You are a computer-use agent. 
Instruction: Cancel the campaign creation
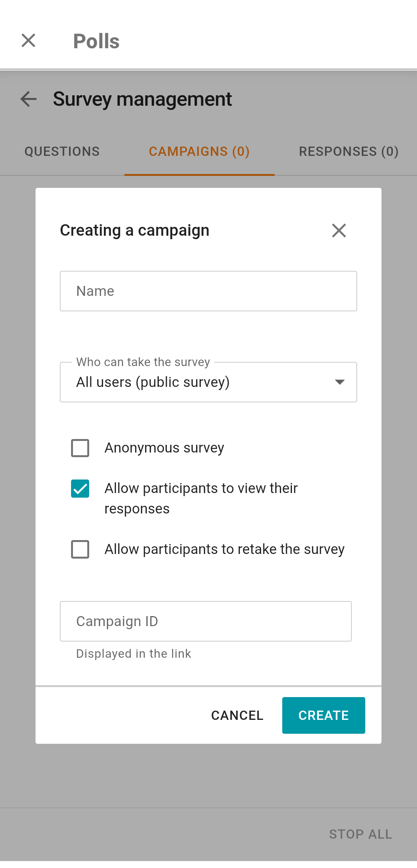pyautogui.click(x=237, y=715)
